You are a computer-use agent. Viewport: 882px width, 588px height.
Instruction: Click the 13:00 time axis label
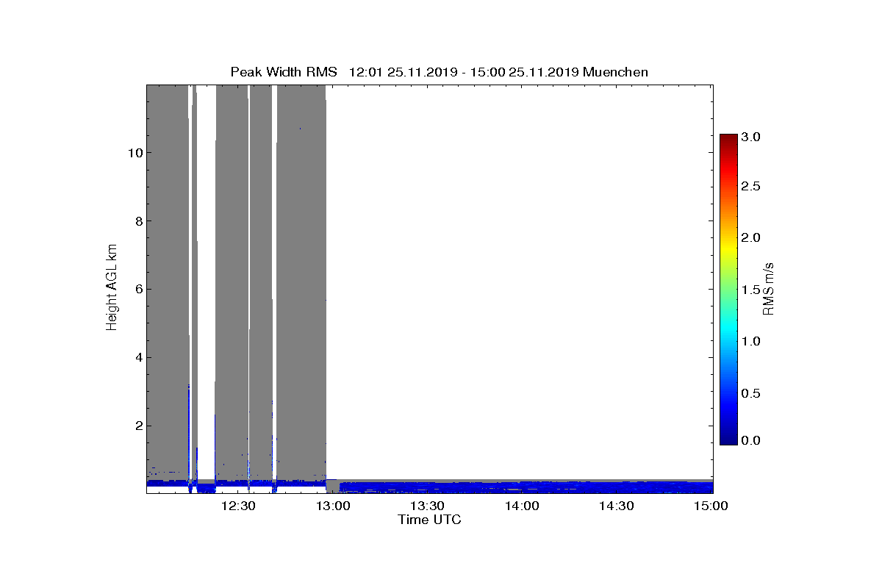[x=333, y=506]
